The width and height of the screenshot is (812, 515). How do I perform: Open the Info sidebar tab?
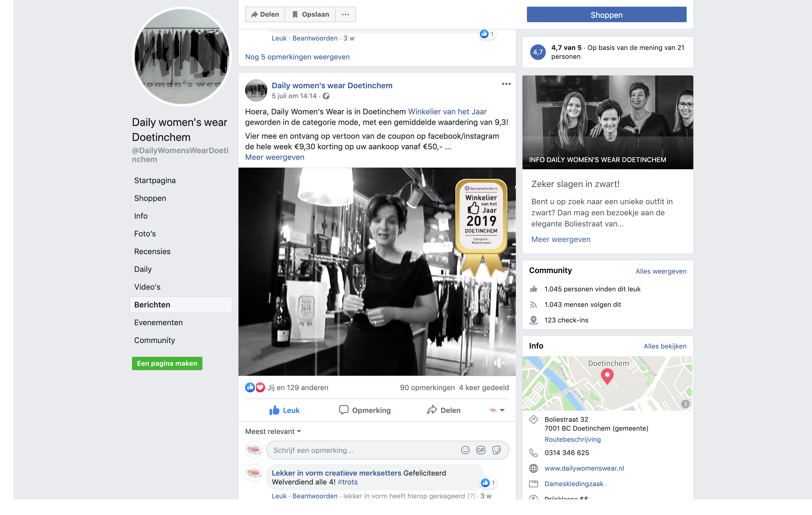[x=141, y=216]
